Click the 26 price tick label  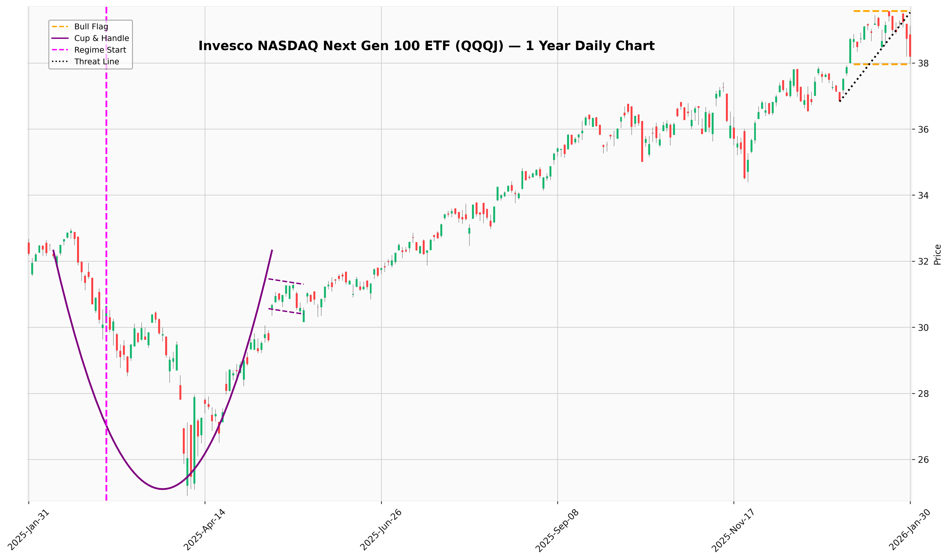click(x=924, y=460)
